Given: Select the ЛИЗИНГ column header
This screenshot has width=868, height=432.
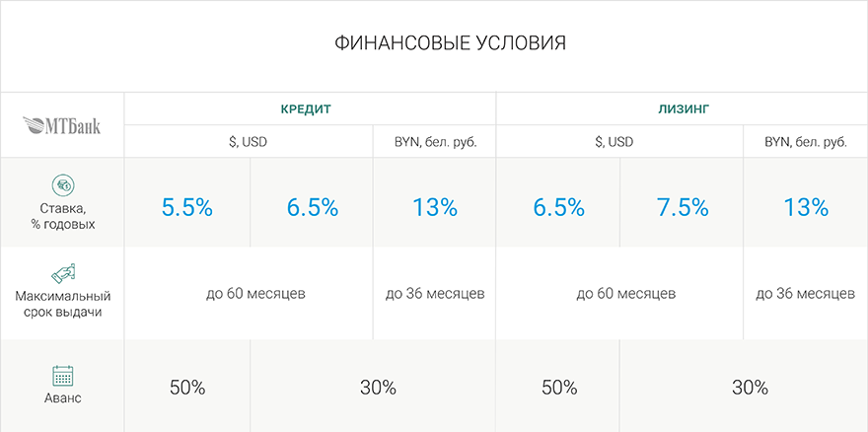Looking at the screenshot, I should (x=682, y=108).
